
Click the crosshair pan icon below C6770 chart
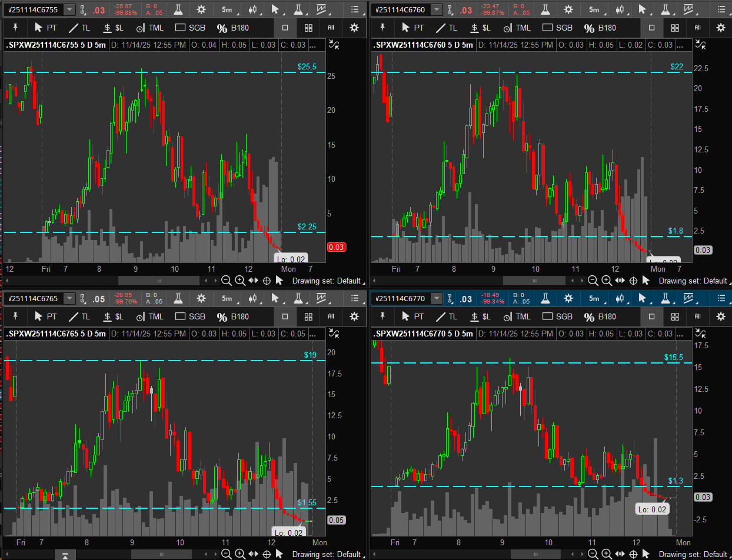(x=633, y=554)
